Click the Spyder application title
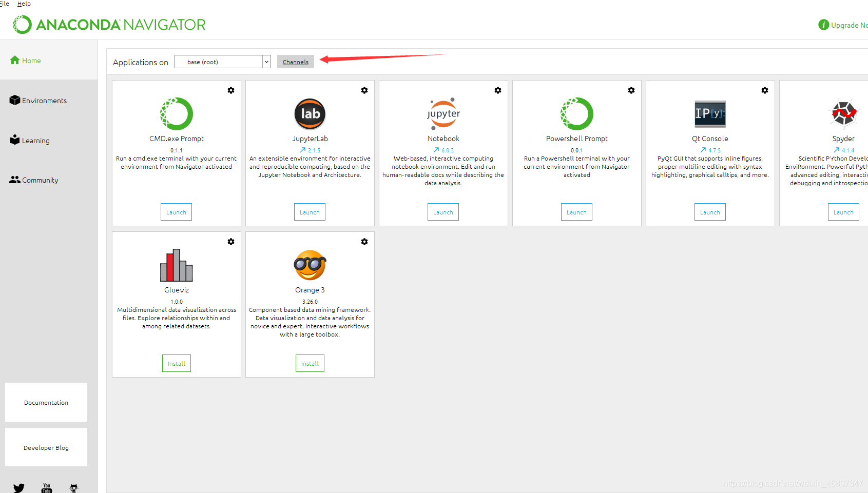The height and width of the screenshot is (493, 868). 843,139
